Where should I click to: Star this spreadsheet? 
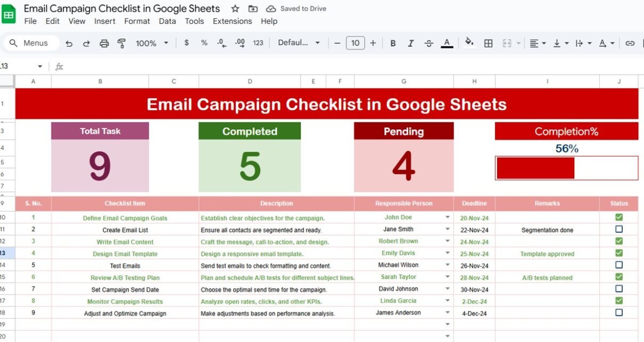[x=235, y=9]
